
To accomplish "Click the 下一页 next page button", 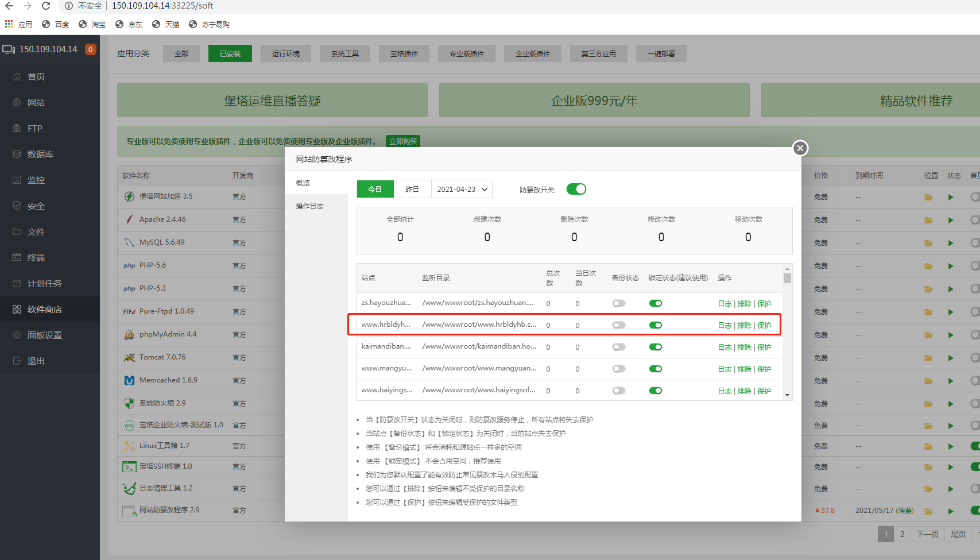I will coord(928,534).
